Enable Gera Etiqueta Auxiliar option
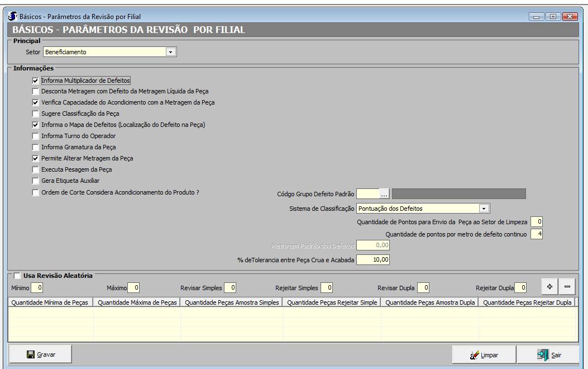This screenshot has height=369, width=588. (36, 181)
